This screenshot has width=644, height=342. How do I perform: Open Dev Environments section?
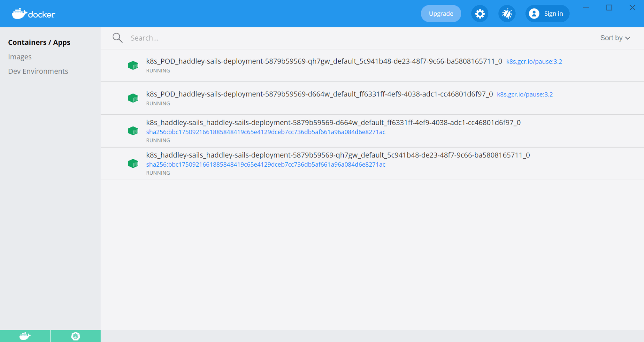coord(38,71)
